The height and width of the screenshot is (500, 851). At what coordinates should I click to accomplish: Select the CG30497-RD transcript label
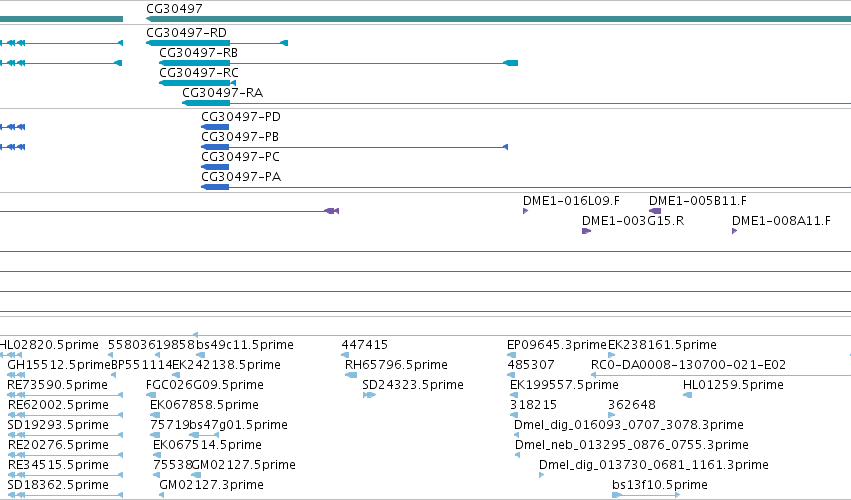186,33
